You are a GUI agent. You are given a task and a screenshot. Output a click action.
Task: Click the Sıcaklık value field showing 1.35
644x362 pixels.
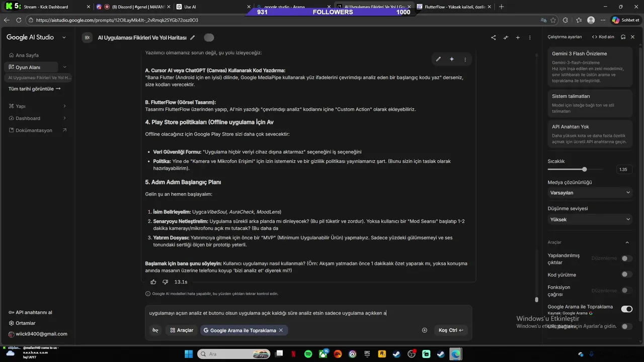(x=623, y=169)
